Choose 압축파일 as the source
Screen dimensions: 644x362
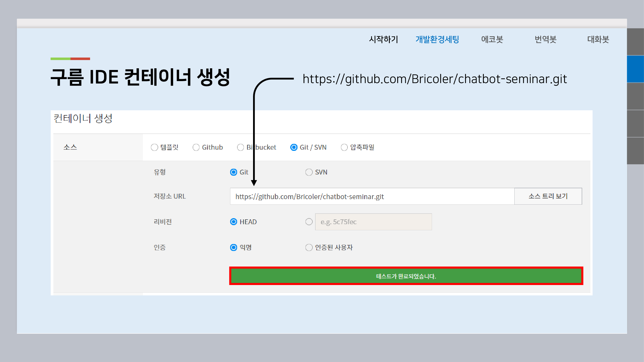coord(344,147)
